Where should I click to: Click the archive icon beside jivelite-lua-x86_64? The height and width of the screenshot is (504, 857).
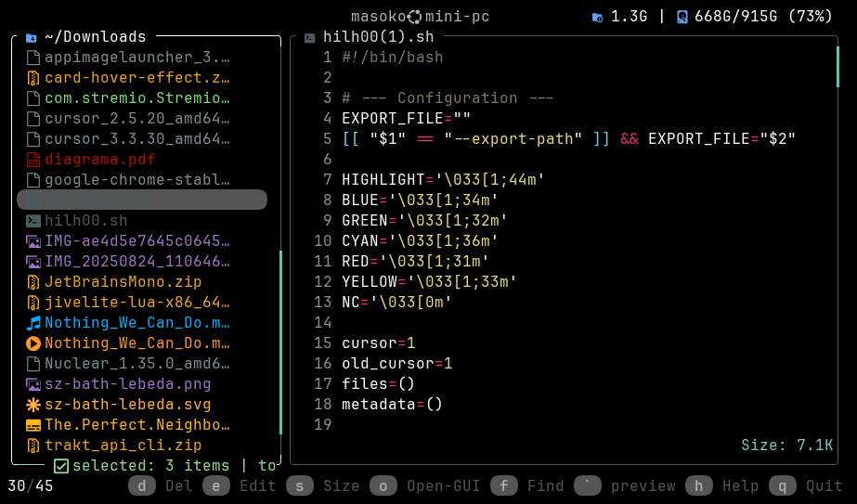[x=32, y=303]
